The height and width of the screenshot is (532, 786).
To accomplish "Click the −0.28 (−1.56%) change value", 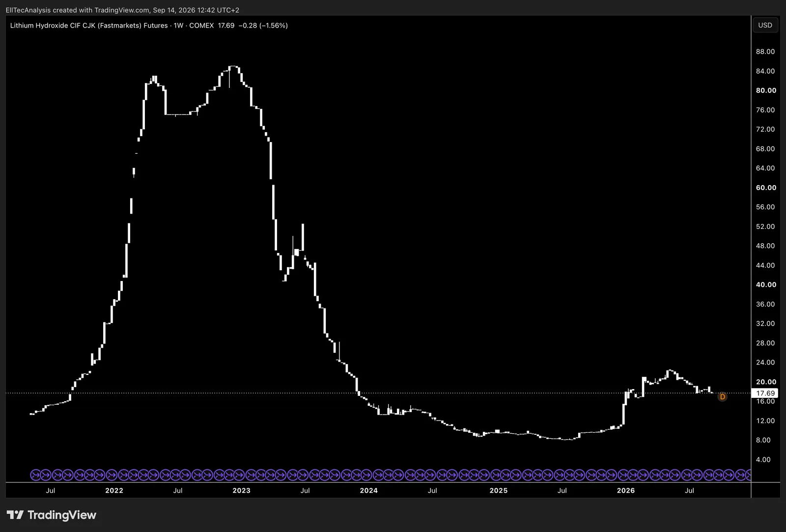I will point(263,26).
